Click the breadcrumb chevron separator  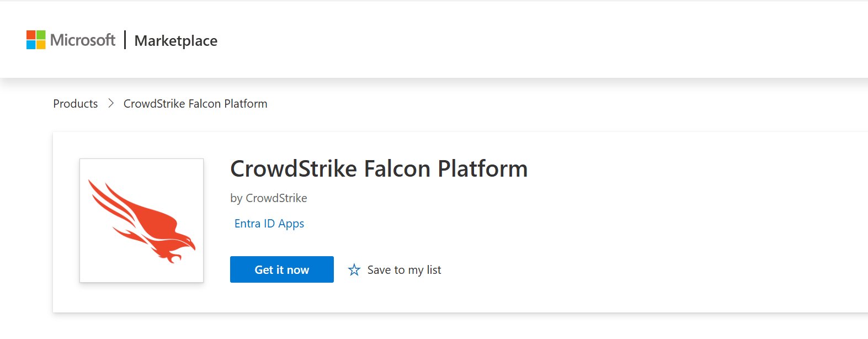click(111, 103)
